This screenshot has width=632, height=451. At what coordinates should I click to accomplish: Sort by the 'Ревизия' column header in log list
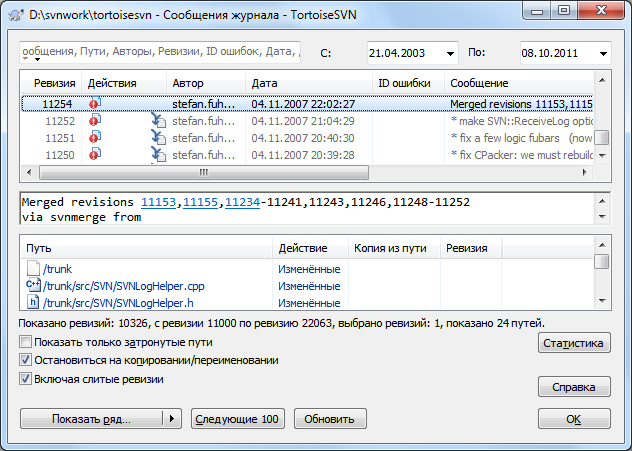(54, 83)
